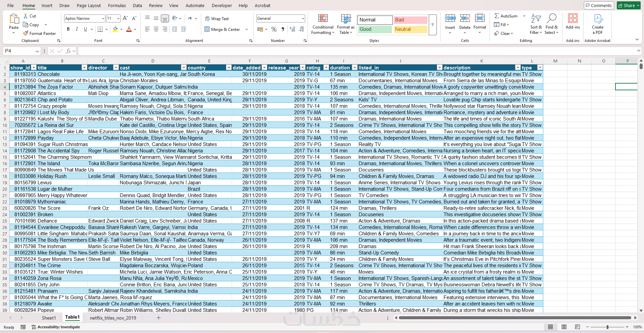The width and height of the screenshot is (644, 333).
Task: Click the Copy button
Action: point(31,25)
